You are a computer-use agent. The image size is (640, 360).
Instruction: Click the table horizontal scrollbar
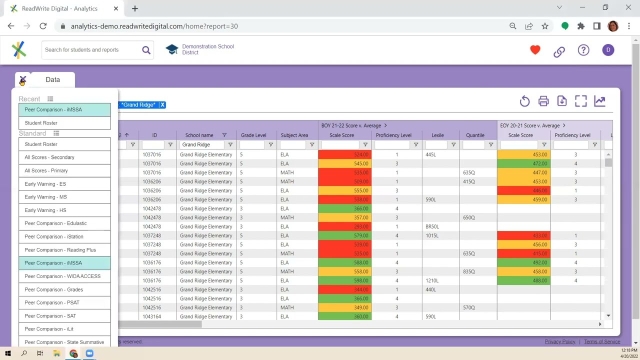(160, 324)
